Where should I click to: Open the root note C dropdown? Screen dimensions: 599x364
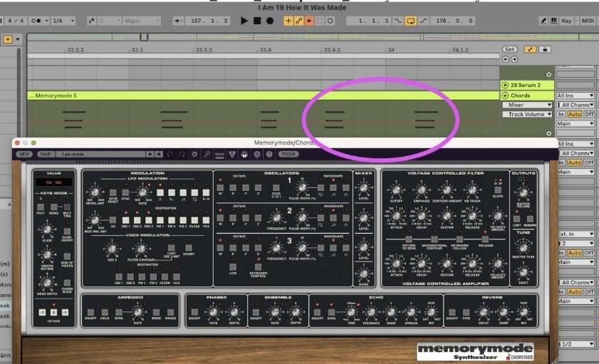(x=110, y=21)
